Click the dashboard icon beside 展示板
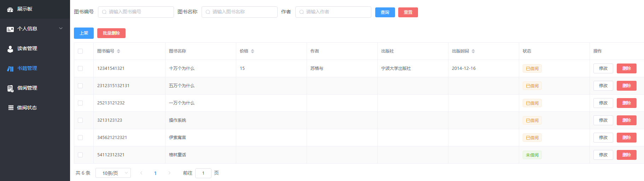The image size is (644, 181). pos(10,10)
